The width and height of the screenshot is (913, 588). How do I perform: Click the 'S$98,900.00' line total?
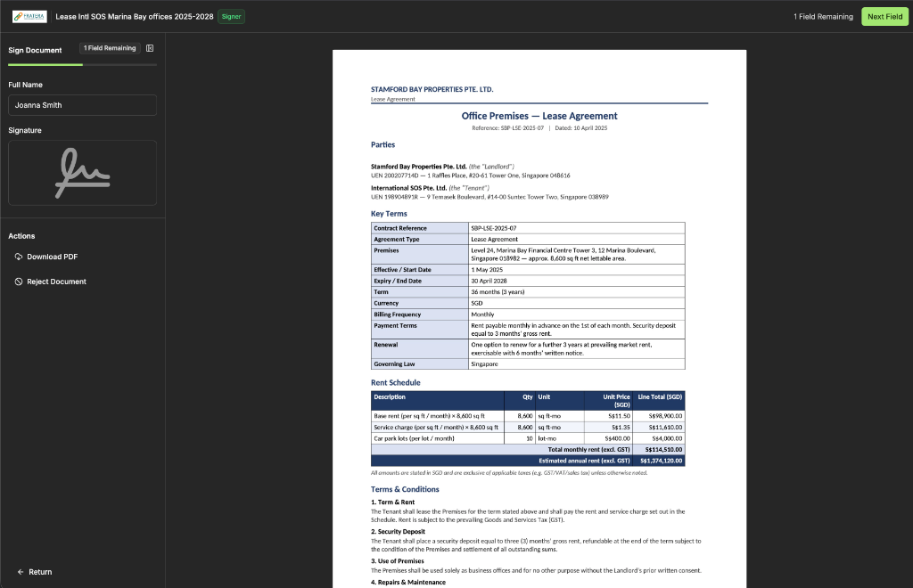[x=665, y=416]
